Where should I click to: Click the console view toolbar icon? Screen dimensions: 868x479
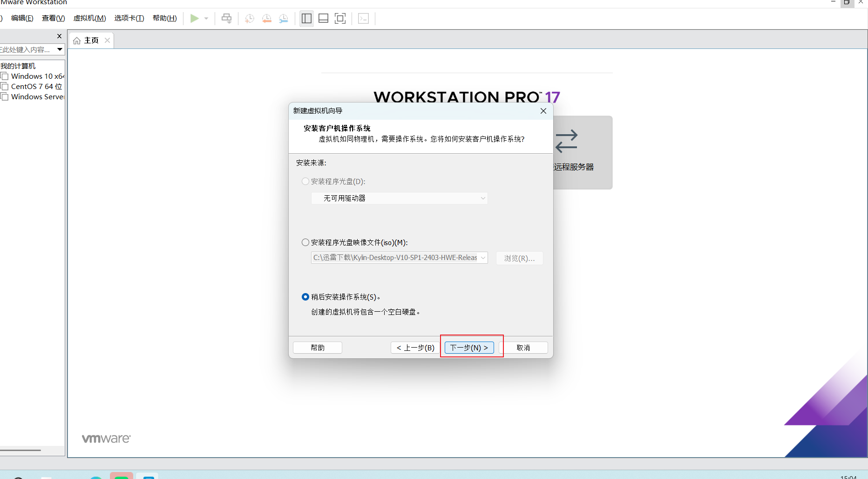[364, 19]
